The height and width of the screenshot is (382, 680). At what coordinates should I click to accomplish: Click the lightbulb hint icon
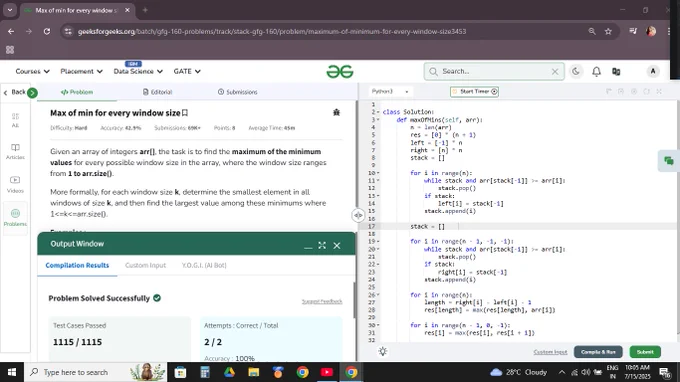382,351
